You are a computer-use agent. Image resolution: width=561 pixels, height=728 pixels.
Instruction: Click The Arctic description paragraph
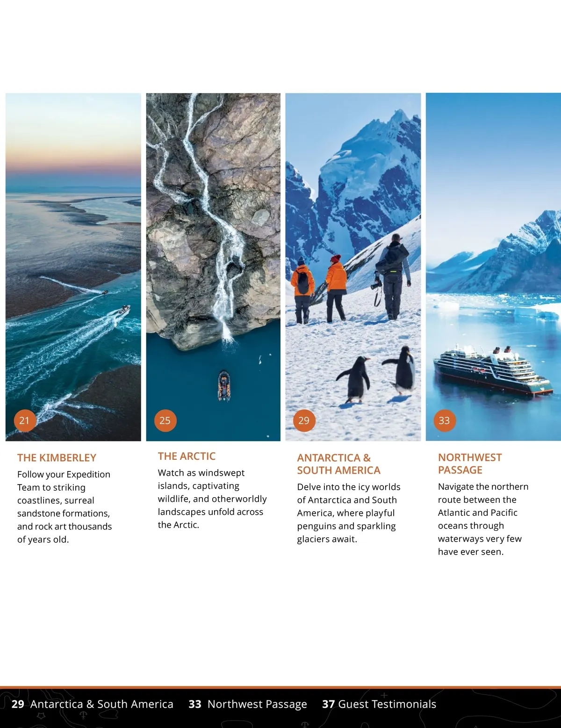coord(212,499)
